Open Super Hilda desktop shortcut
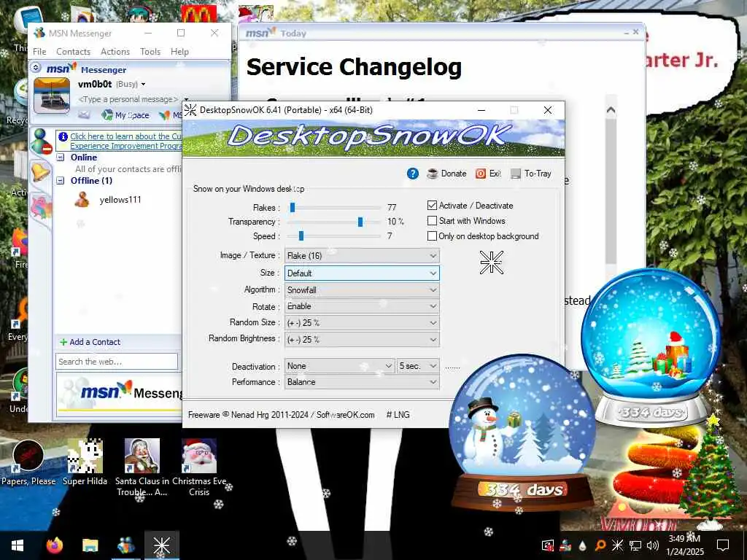The height and width of the screenshot is (560, 747). 85,463
